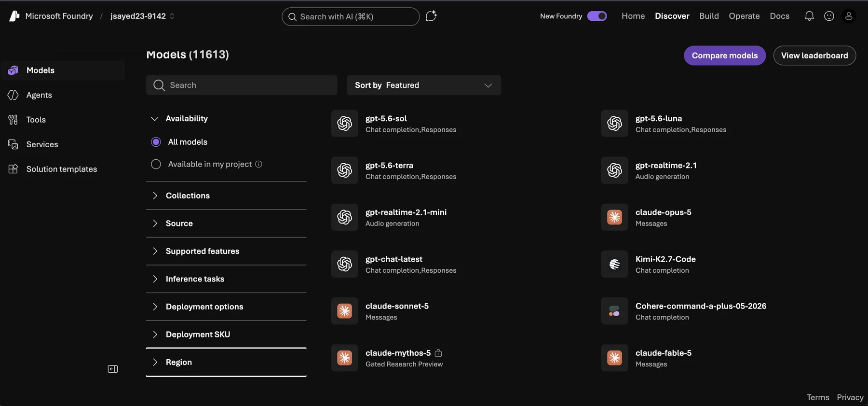868x406 pixels.
Task: Open the Cohere-command-a-plus-05-2026 model name
Action: pyautogui.click(x=701, y=306)
